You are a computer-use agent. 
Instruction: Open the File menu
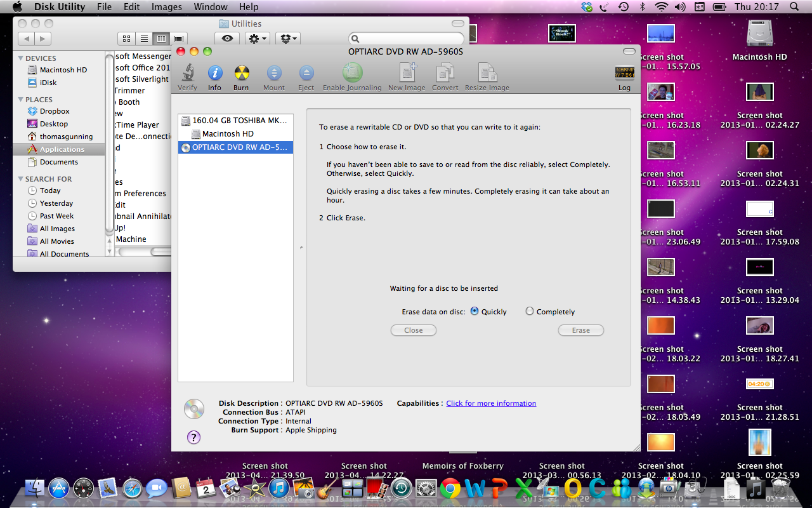(x=104, y=7)
